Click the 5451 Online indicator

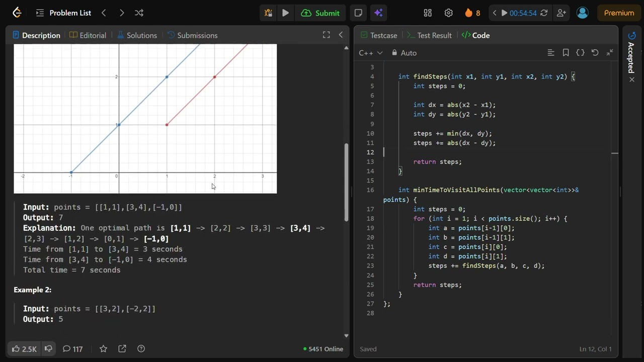(324, 349)
